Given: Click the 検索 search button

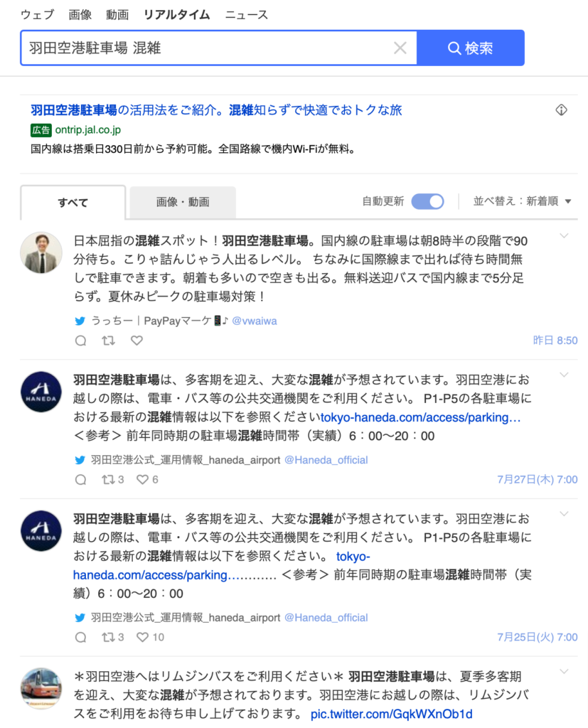Looking at the screenshot, I should tap(471, 48).
